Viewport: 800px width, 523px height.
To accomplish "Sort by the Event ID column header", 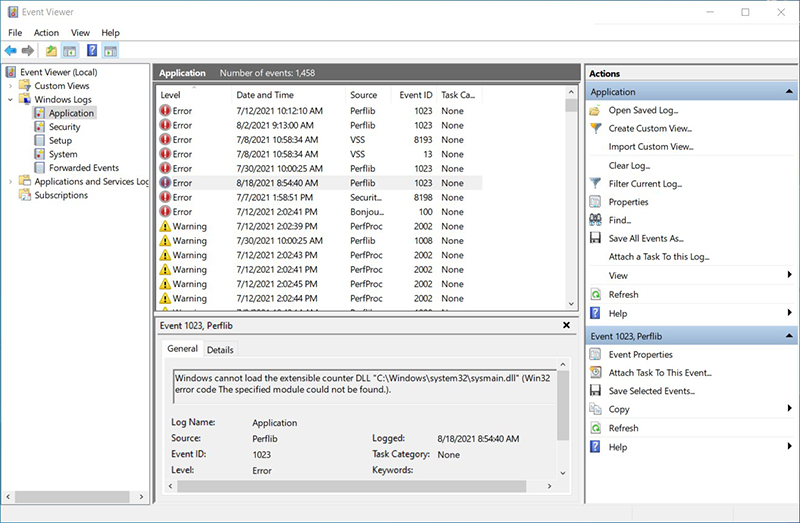I will coord(416,95).
